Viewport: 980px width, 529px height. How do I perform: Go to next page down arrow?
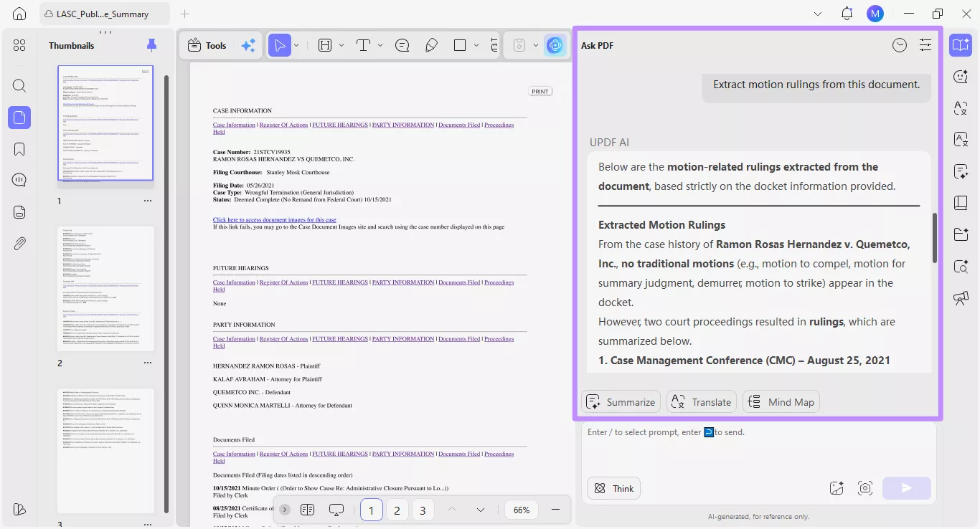pyautogui.click(x=481, y=510)
